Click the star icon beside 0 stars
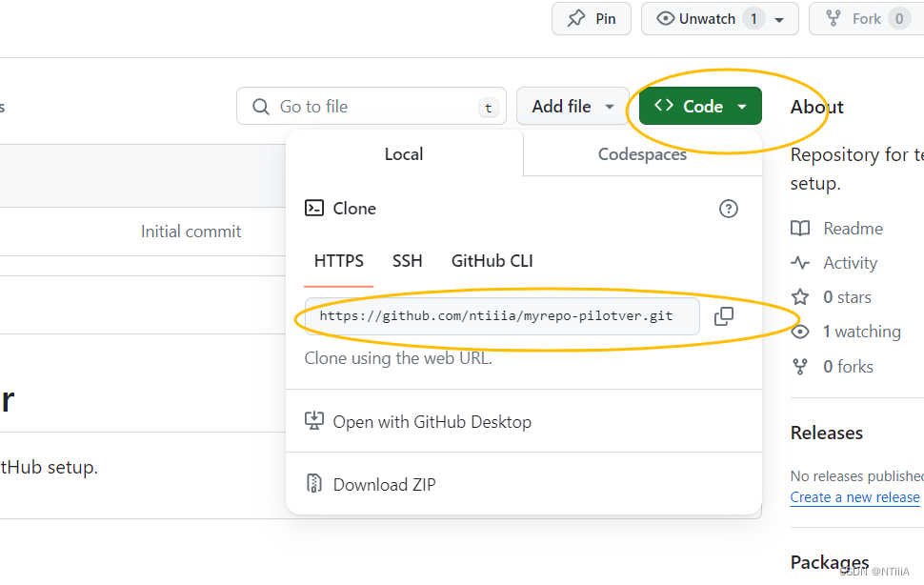The image size is (924, 585). (799, 297)
